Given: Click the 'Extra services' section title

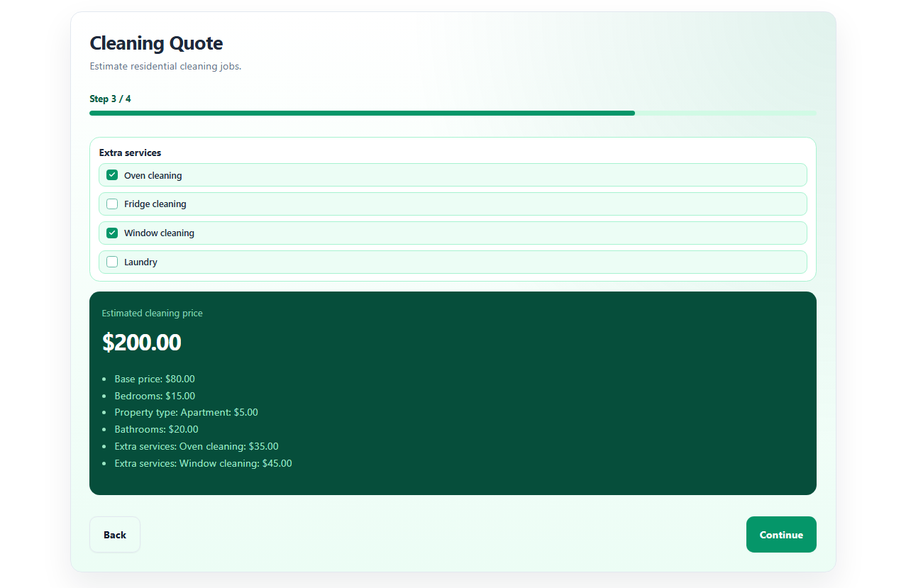Looking at the screenshot, I should tap(130, 152).
